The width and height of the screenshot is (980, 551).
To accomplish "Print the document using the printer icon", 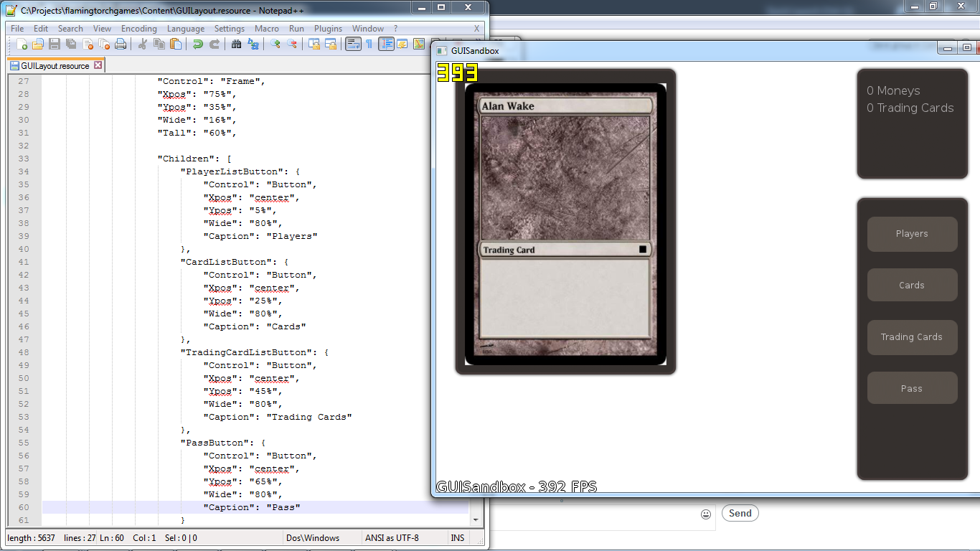I will click(121, 44).
